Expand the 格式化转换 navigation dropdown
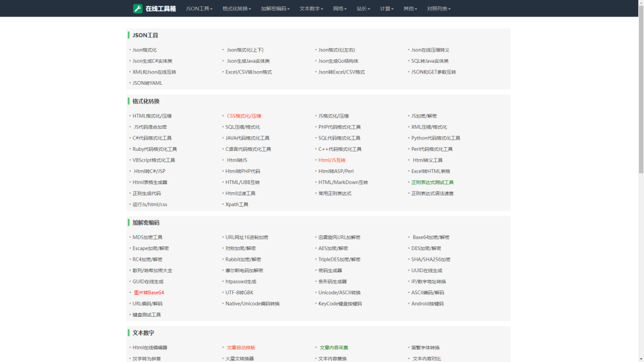 point(236,9)
